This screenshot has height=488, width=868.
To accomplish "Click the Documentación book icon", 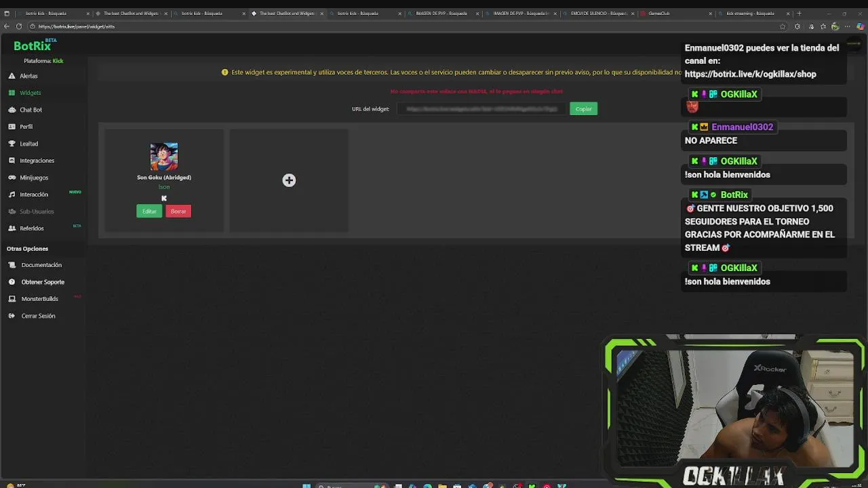I will tap(12, 265).
